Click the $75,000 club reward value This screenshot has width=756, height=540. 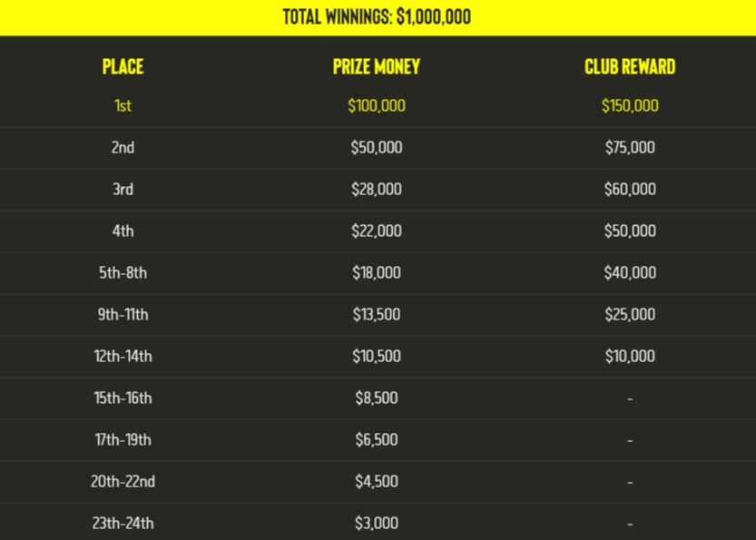click(x=630, y=148)
